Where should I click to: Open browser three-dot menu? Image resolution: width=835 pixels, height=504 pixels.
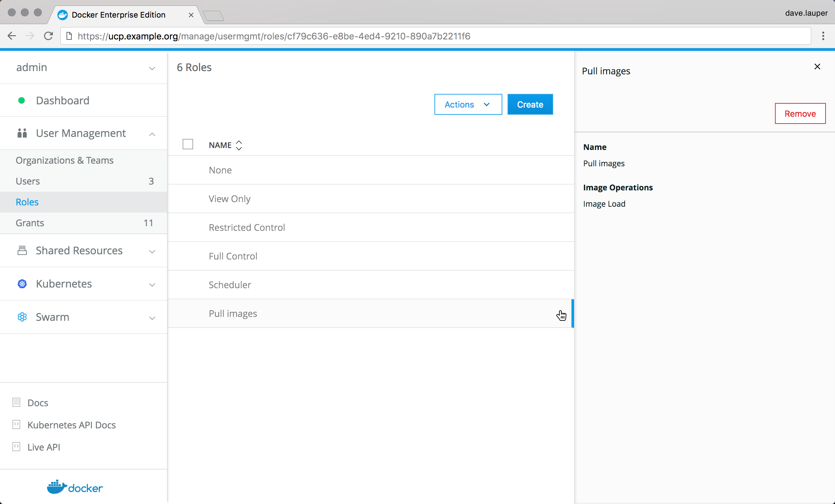coord(823,36)
